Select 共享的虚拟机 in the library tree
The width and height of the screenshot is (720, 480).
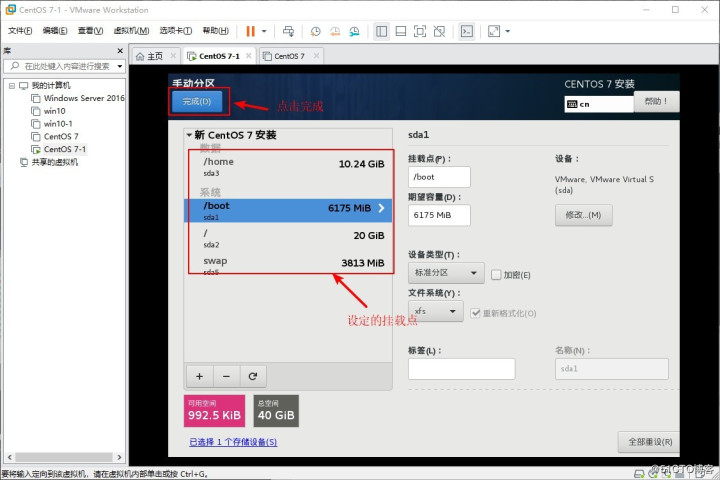[x=49, y=162]
